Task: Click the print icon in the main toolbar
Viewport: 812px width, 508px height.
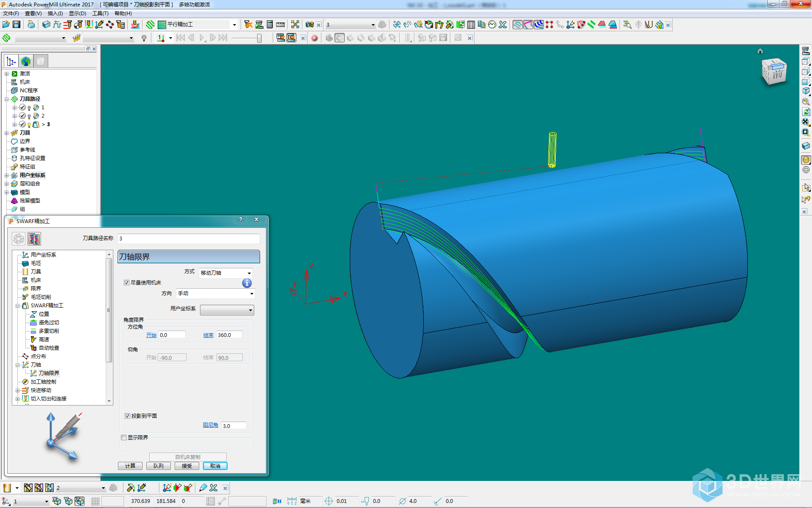Action: pyautogui.click(x=31, y=25)
